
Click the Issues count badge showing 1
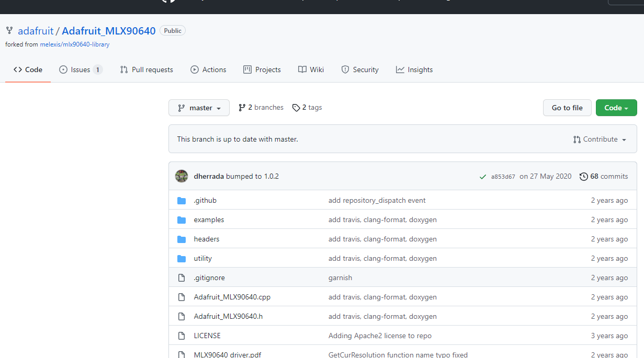(x=98, y=70)
